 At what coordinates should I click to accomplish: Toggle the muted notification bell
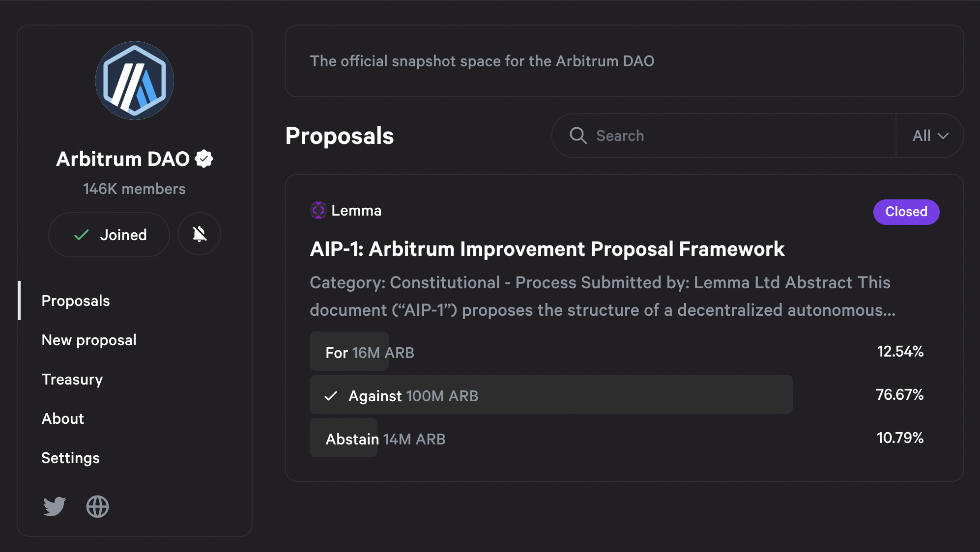pyautogui.click(x=199, y=234)
